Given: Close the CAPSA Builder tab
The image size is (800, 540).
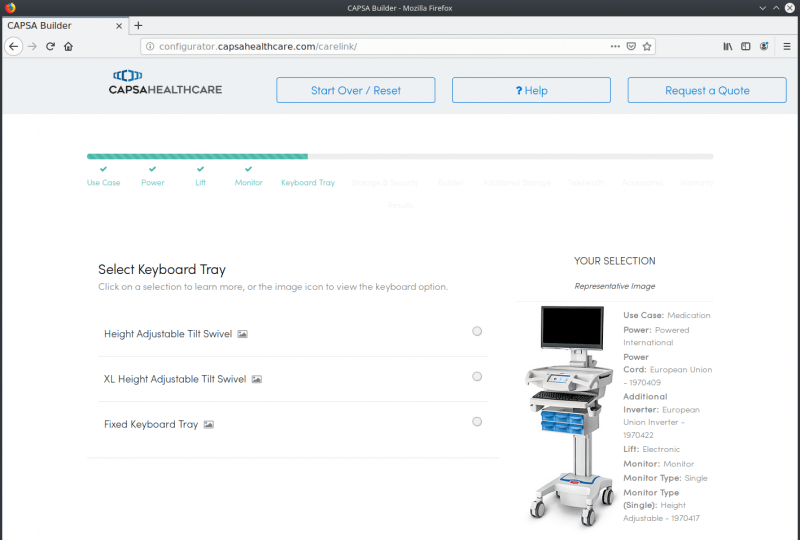Looking at the screenshot, I should [x=119, y=26].
